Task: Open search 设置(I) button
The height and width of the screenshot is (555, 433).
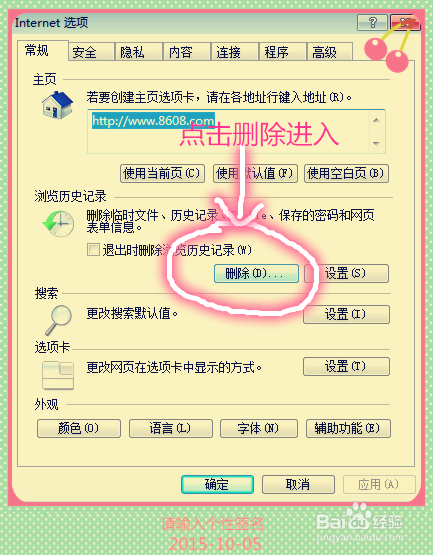Action: tap(346, 314)
